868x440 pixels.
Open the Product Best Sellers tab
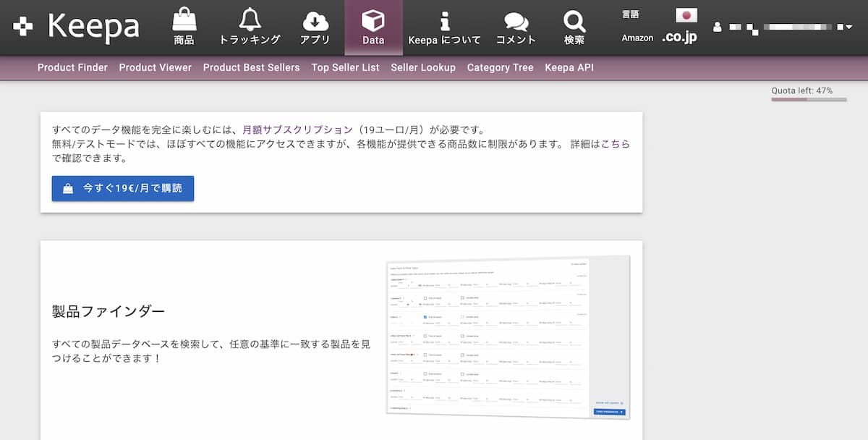pyautogui.click(x=251, y=67)
